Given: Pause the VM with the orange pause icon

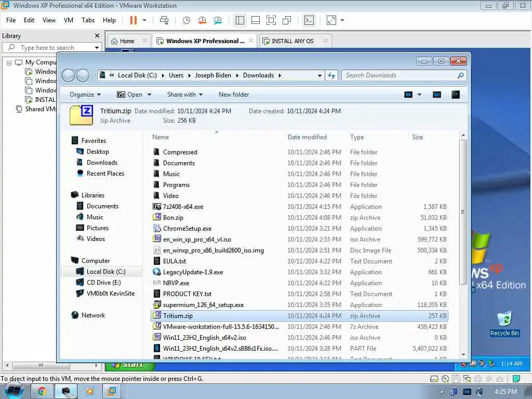Looking at the screenshot, I should click(134, 20).
